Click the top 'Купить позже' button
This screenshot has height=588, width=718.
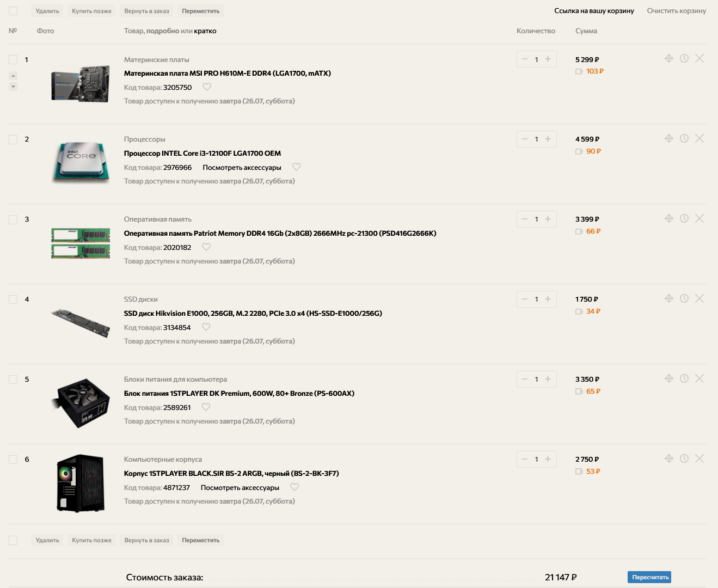pyautogui.click(x=91, y=11)
